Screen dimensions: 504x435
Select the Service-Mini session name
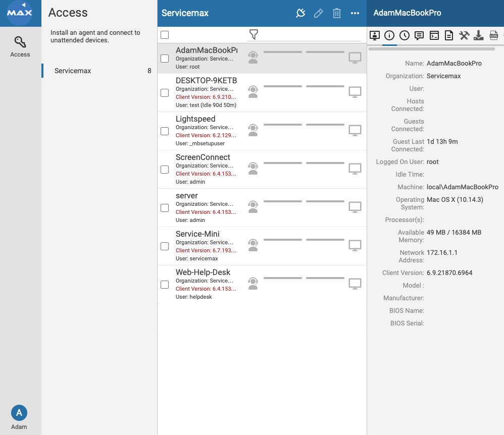[x=197, y=234]
